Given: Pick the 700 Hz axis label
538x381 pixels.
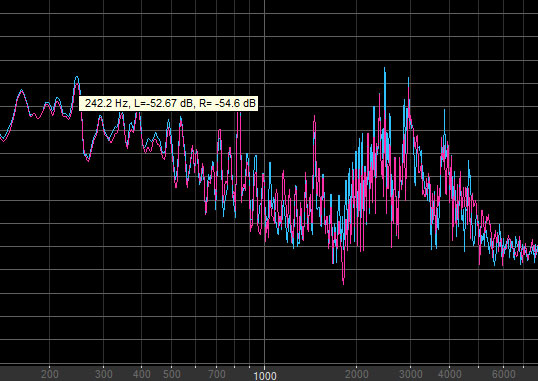Looking at the screenshot, I should (x=217, y=374).
